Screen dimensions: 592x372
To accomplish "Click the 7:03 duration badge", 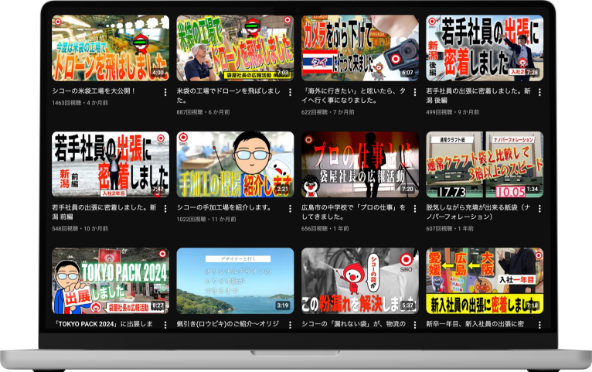I will pos(283,73).
